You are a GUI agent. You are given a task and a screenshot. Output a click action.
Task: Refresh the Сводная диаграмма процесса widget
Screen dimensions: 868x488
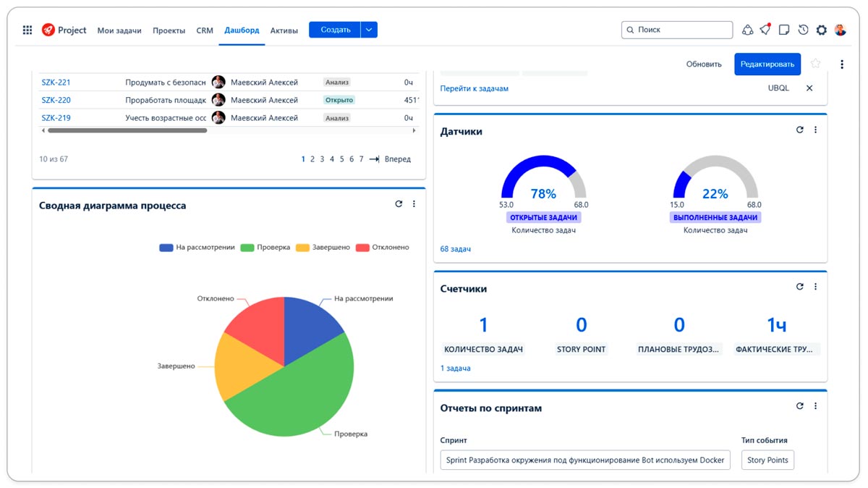pyautogui.click(x=399, y=204)
